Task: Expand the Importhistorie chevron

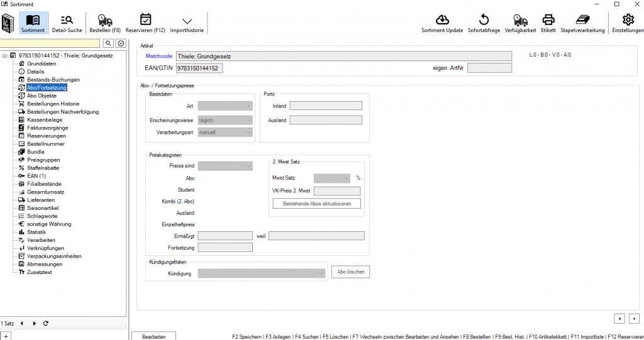Action: coord(187,21)
